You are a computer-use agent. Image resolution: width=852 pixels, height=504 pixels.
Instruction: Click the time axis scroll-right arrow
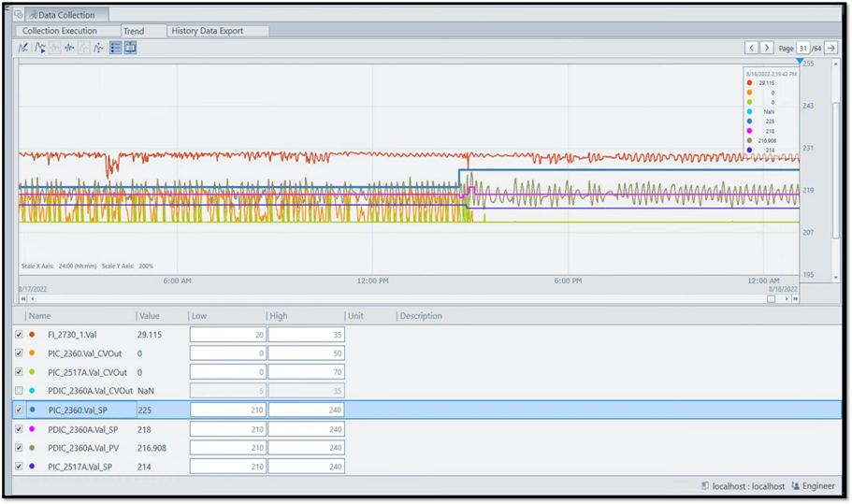click(787, 298)
